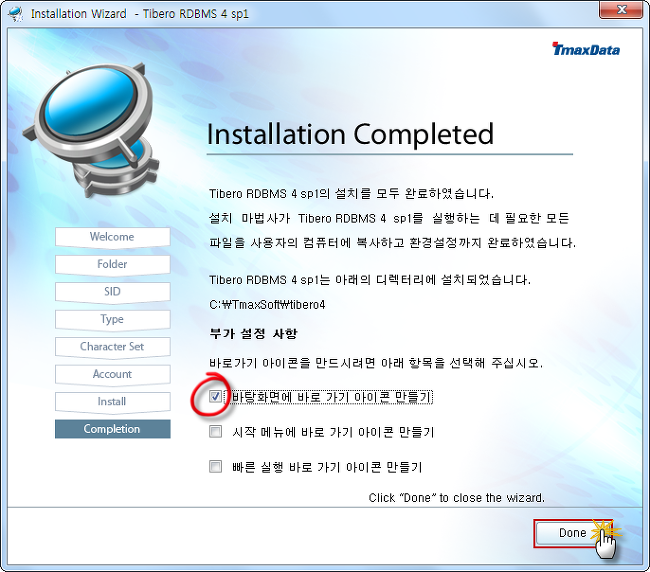The width and height of the screenshot is (650, 572).
Task: Click the Installation Wizard title bar text
Action: [x=140, y=14]
